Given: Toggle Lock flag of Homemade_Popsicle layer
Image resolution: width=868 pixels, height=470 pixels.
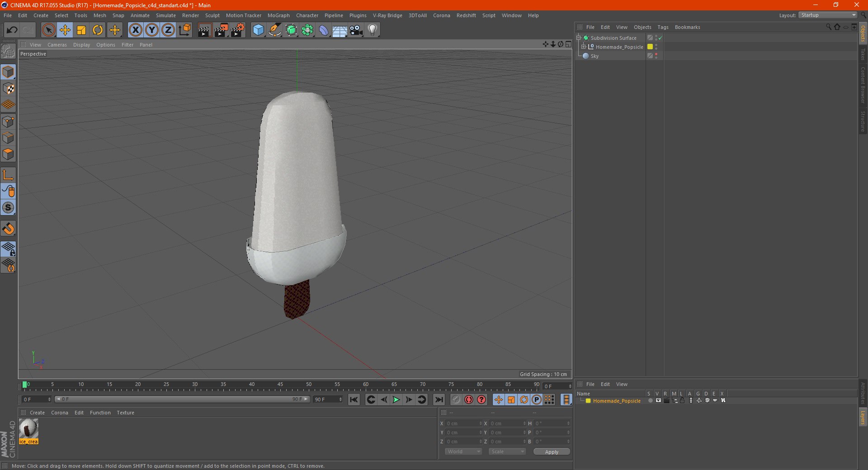Looking at the screenshot, I should click(x=682, y=400).
